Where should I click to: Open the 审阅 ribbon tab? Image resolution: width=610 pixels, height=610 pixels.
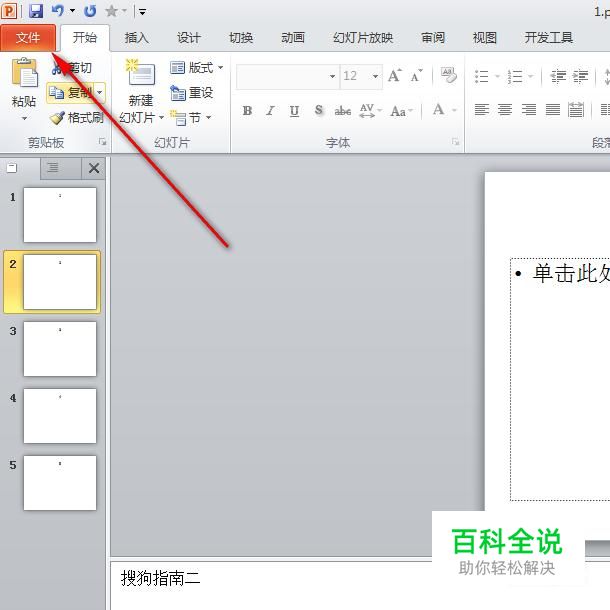[433, 38]
